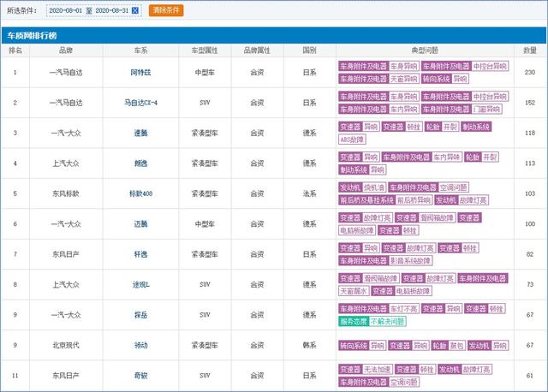Click the 清除条件 orange button
This screenshot has width=548, height=392.
(x=166, y=10)
